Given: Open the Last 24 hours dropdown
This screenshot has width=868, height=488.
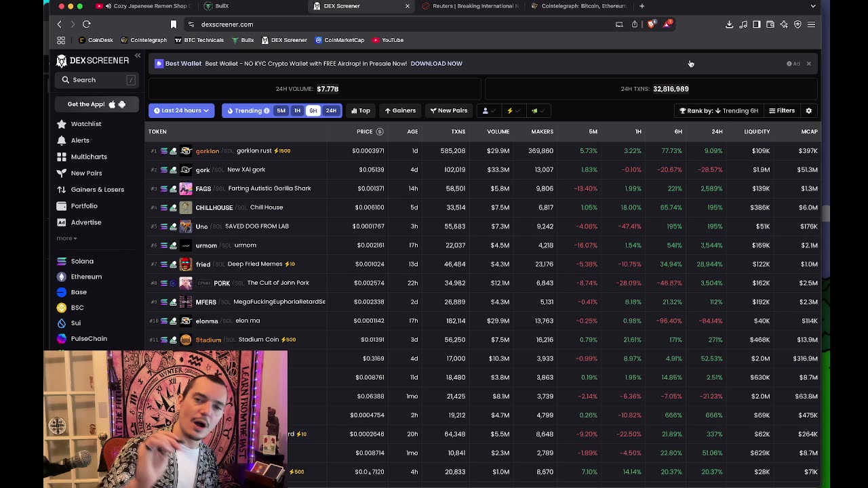Looking at the screenshot, I should [x=181, y=110].
